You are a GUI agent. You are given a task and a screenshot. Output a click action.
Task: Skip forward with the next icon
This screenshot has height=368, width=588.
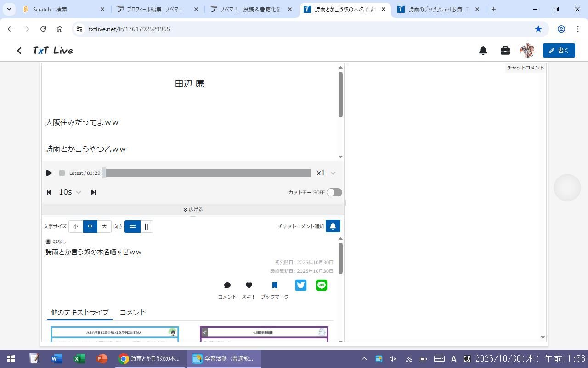click(93, 192)
